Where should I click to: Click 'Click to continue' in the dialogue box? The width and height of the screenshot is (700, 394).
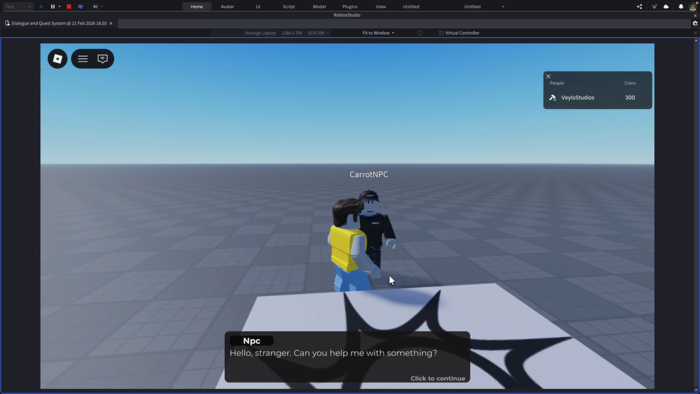coord(438,378)
